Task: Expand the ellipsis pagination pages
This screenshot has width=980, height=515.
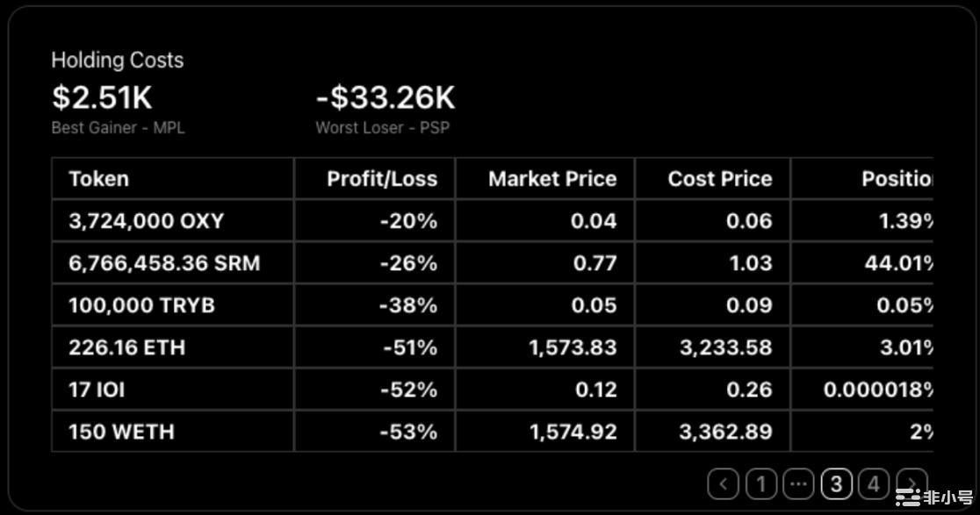Action: pyautogui.click(x=798, y=483)
